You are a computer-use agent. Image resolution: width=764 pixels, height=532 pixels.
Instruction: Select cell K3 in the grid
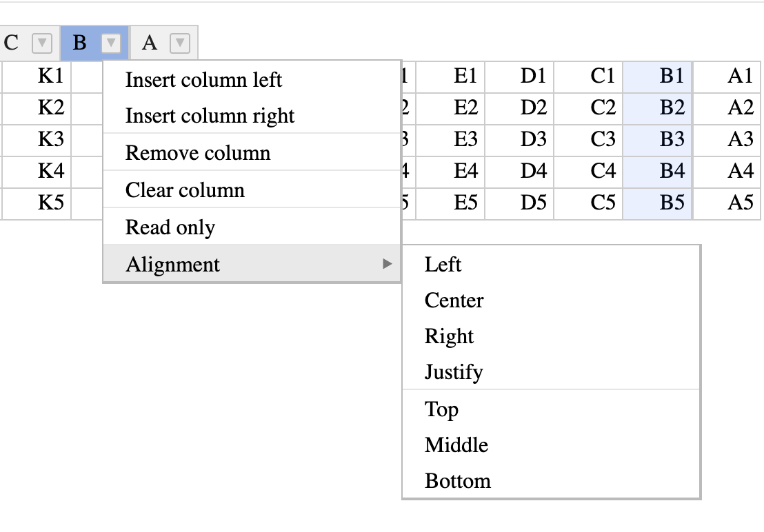coord(50,139)
